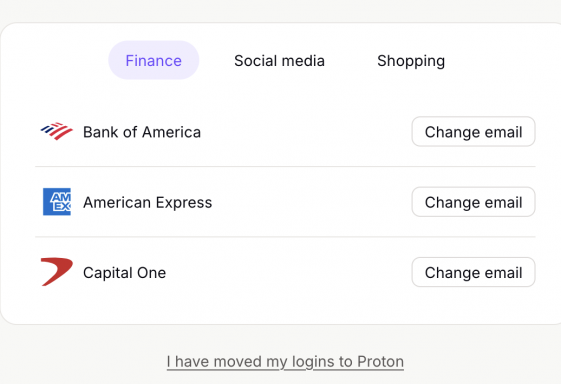Click gray background beside the Proton link
Screen dimensions: 561x384
click(479, 361)
